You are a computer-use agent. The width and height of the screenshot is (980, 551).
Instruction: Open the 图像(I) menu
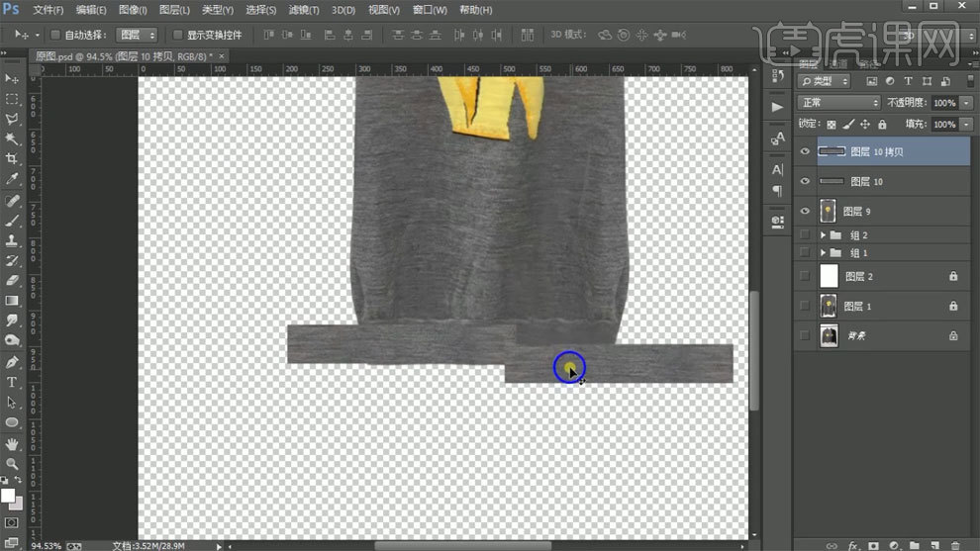133,10
